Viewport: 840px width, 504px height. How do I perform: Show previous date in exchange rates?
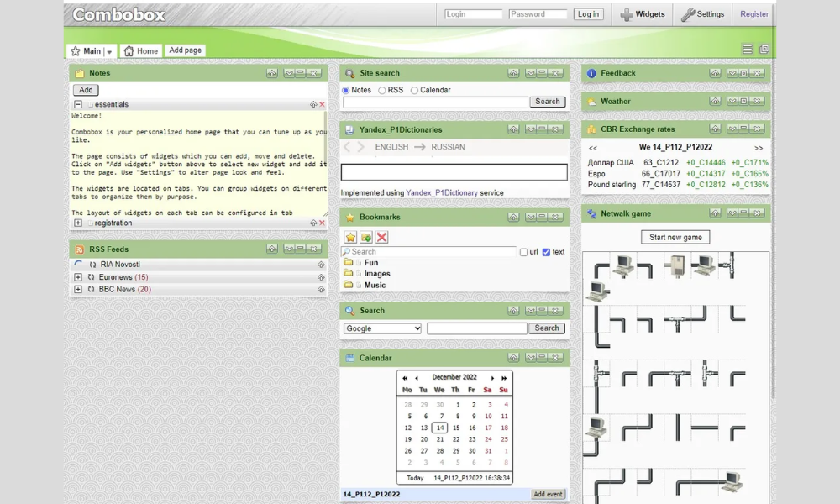pyautogui.click(x=592, y=148)
